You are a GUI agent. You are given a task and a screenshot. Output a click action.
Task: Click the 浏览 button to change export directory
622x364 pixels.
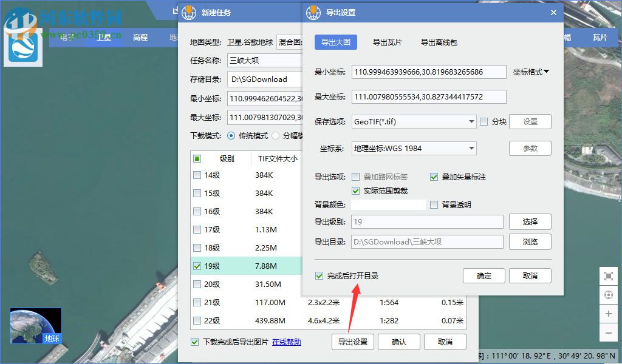click(530, 241)
